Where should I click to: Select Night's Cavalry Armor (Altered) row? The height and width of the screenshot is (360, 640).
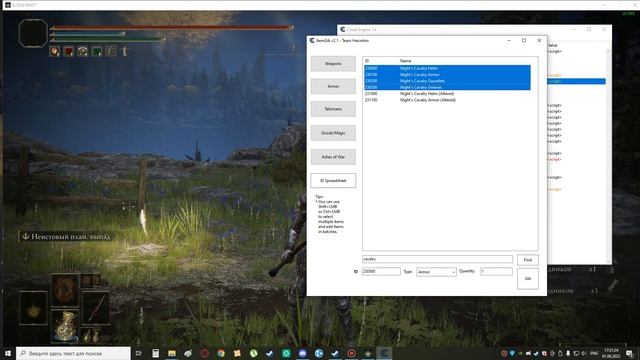pyautogui.click(x=447, y=100)
